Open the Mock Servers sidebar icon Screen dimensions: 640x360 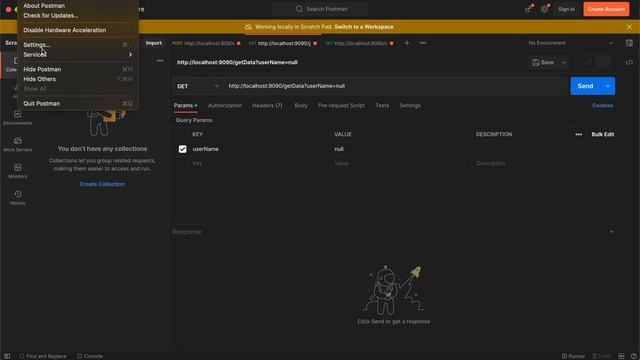(x=18, y=144)
